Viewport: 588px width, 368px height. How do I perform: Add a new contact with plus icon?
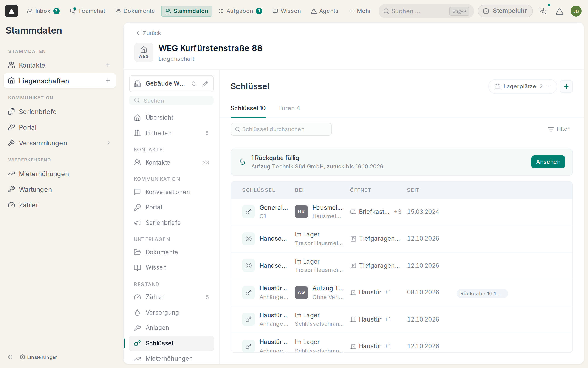pos(108,65)
